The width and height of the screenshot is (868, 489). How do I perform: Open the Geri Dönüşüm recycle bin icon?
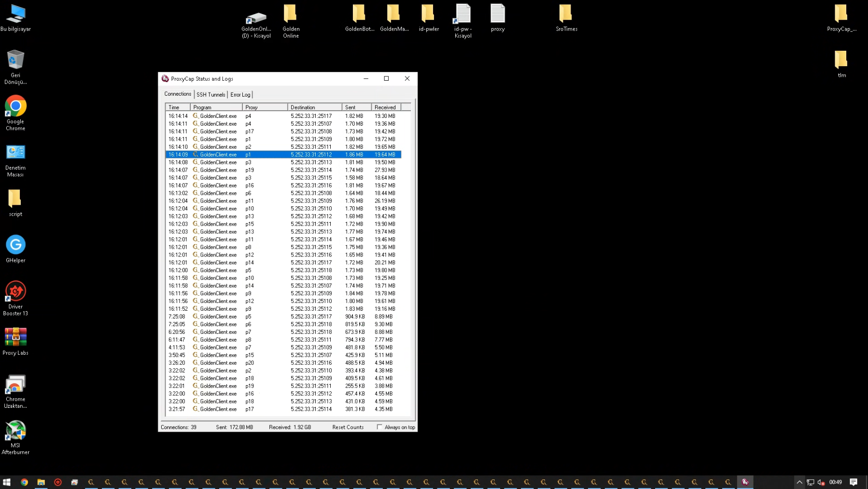coord(15,67)
